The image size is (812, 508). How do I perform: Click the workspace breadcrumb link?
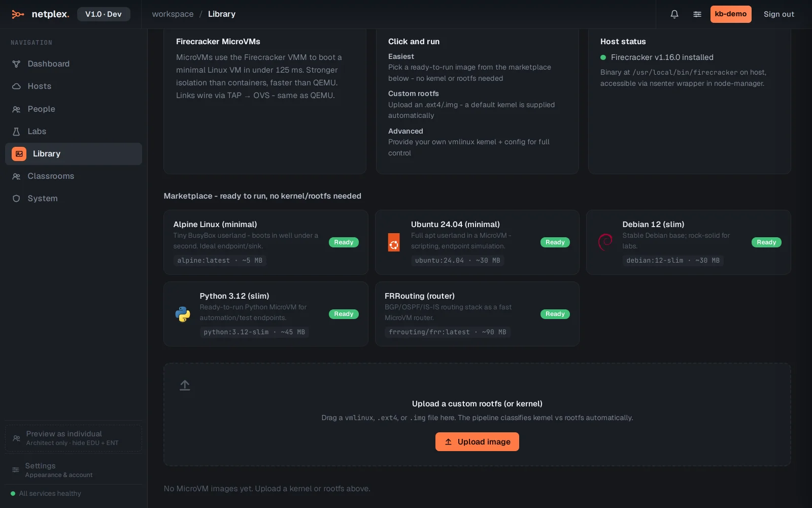173,14
